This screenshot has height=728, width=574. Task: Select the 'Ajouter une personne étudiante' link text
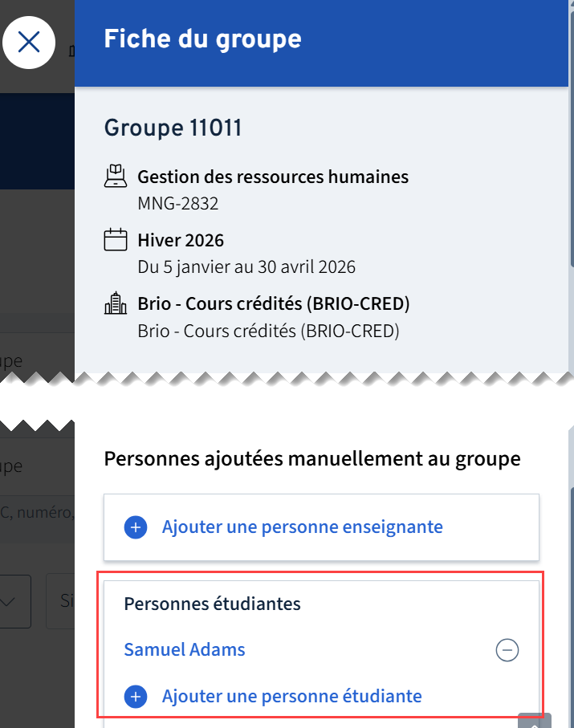tap(291, 697)
